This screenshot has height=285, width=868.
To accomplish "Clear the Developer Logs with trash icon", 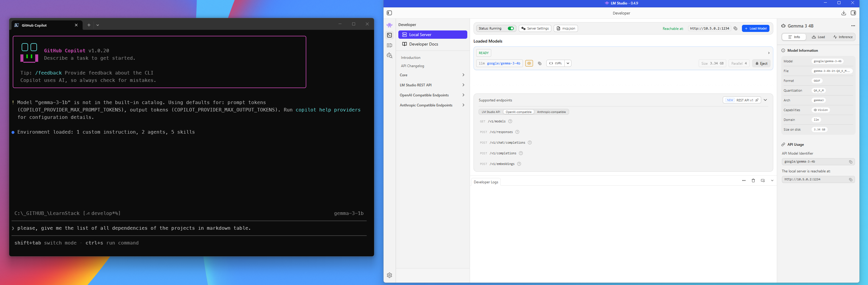I will pyautogui.click(x=753, y=181).
